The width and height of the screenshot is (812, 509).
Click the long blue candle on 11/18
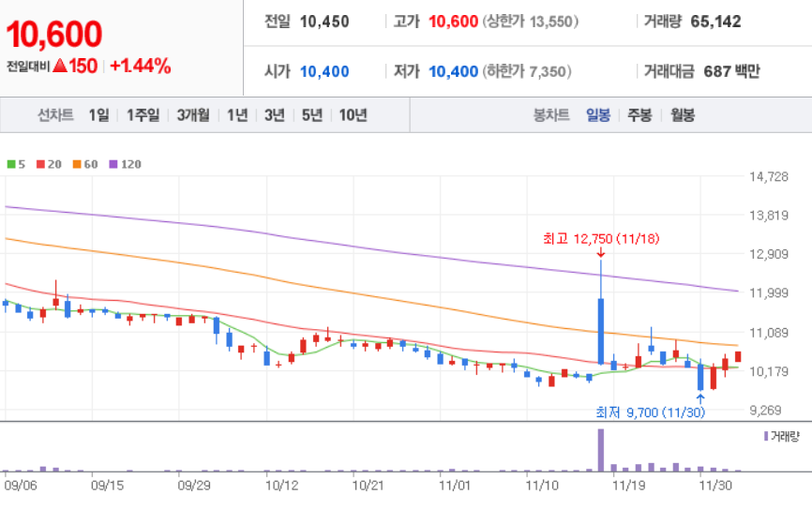click(x=601, y=332)
